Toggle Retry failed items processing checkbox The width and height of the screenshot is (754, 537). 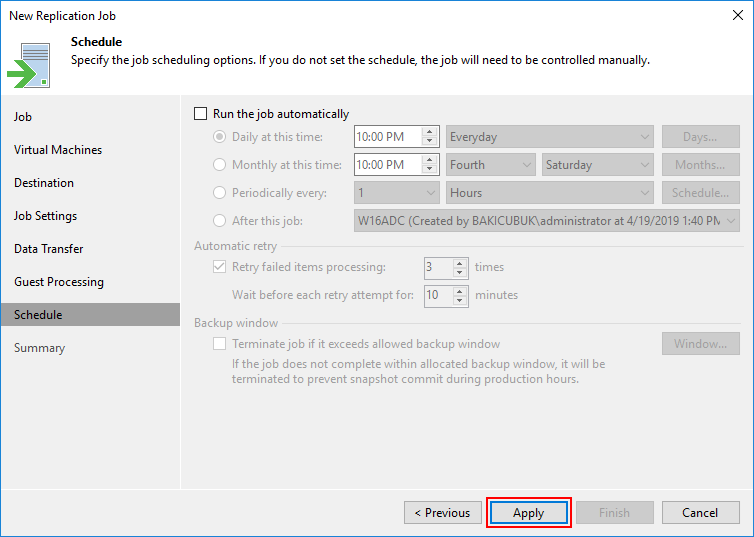[219, 267]
